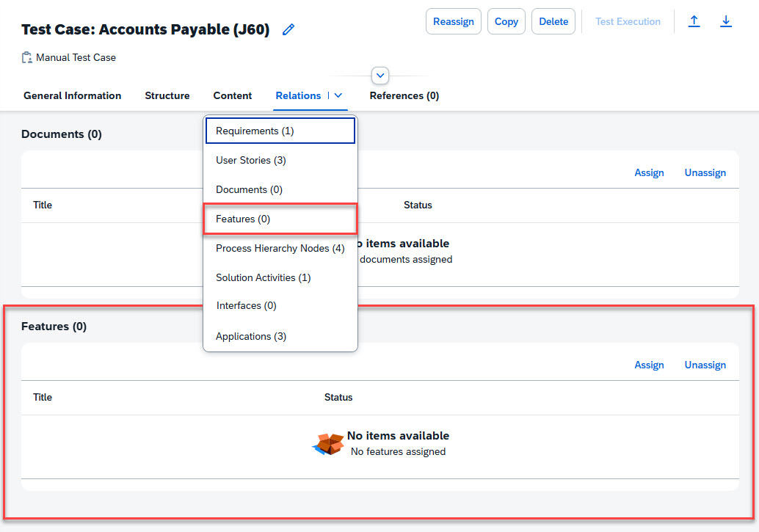Select Applications (3) menu entry
Screen dimensions: 759x532
[x=280, y=336]
